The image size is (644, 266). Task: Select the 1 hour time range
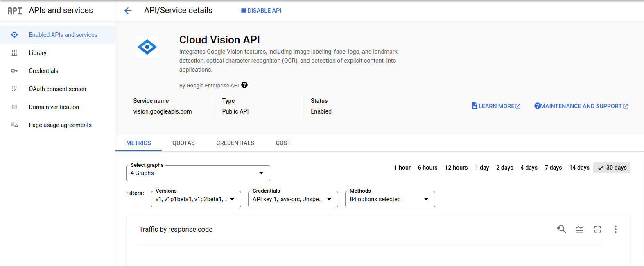pos(402,168)
